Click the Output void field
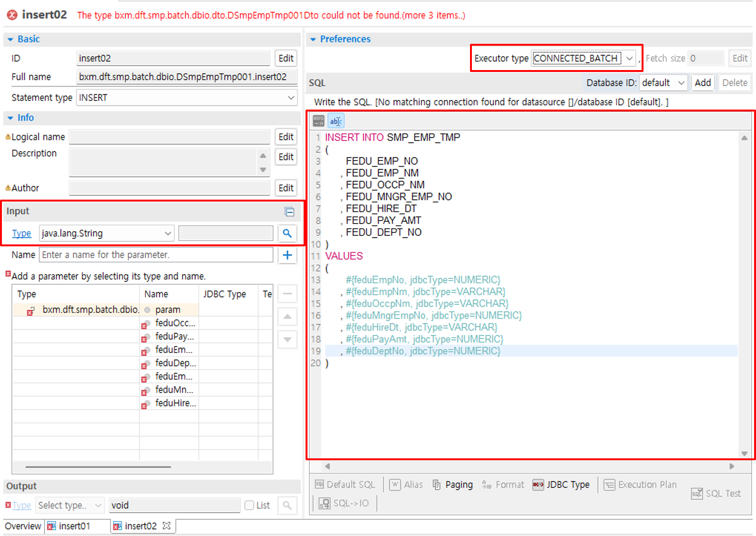This screenshot has width=756, height=536. (174, 505)
